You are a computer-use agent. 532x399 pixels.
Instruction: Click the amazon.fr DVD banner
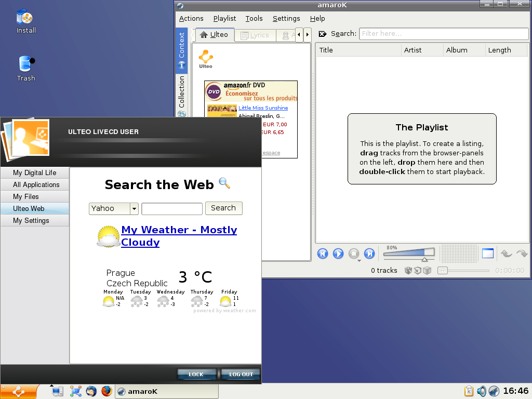click(251, 91)
